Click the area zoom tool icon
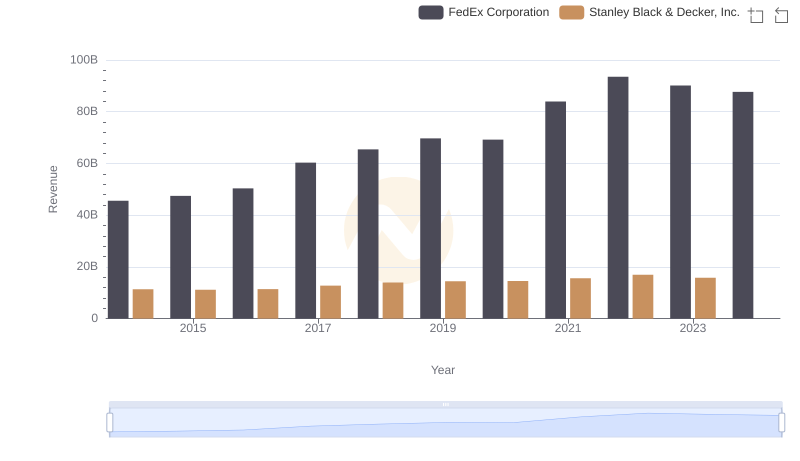 click(x=756, y=15)
